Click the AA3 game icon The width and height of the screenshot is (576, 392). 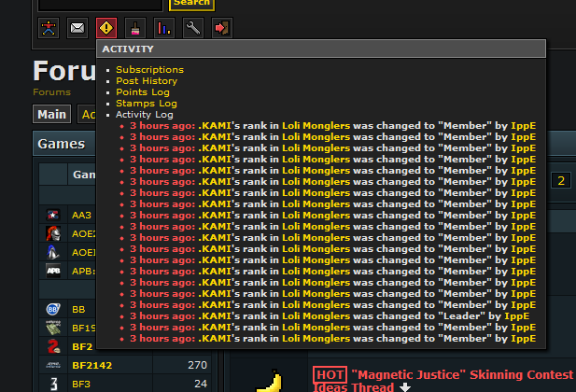(x=53, y=216)
